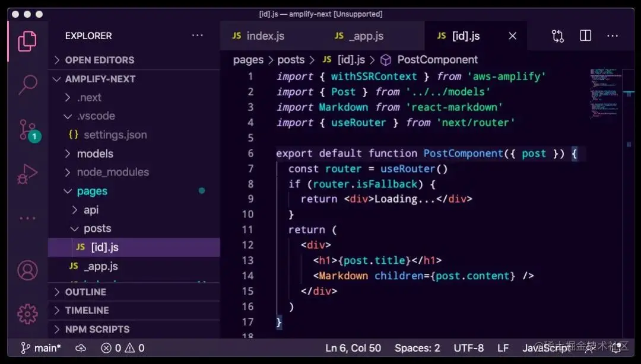
Task: Open the Explorer view in activity bar
Action: tap(27, 41)
